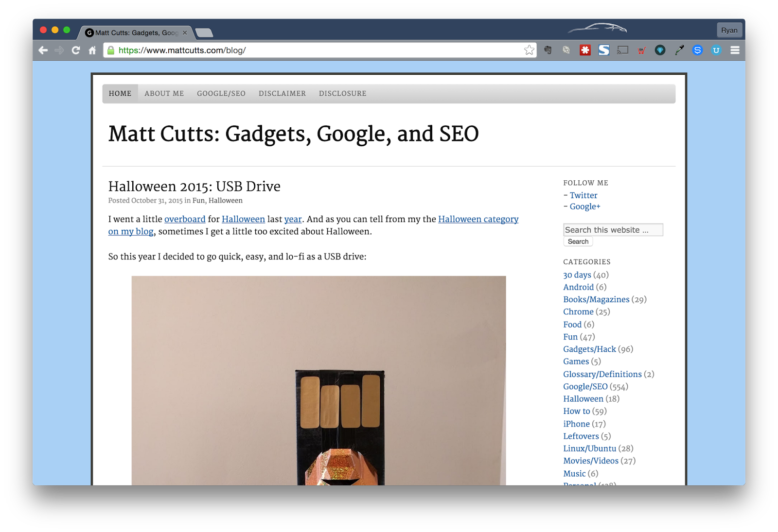
Task: Open the Music category
Action: pyautogui.click(x=574, y=473)
